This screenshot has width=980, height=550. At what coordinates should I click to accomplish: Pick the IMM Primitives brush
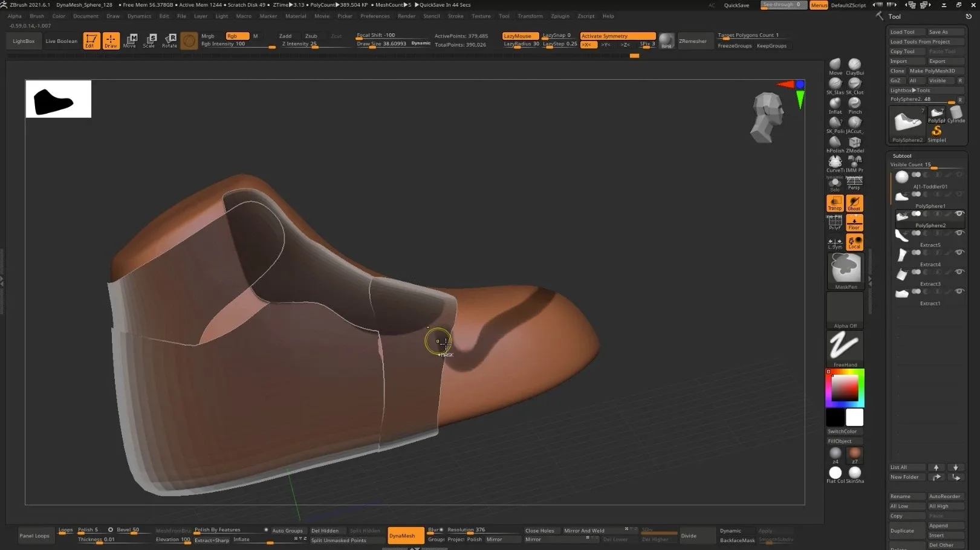[855, 163]
